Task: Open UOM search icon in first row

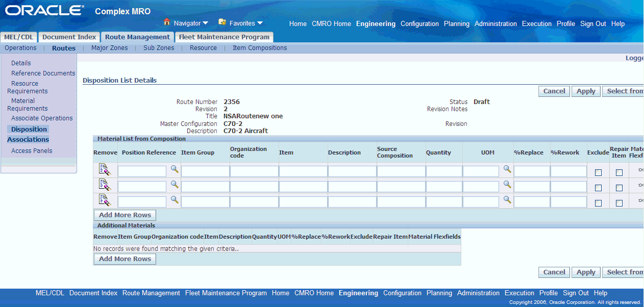Action: pyautogui.click(x=507, y=169)
